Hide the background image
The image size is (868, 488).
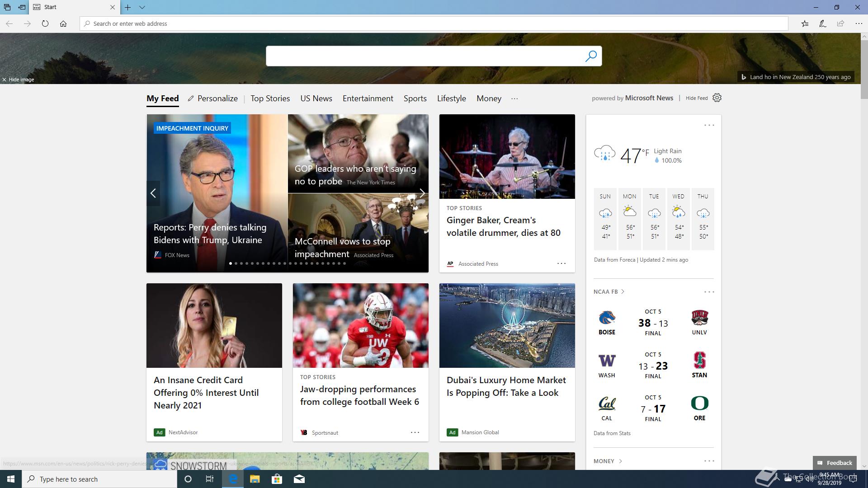[x=18, y=80]
